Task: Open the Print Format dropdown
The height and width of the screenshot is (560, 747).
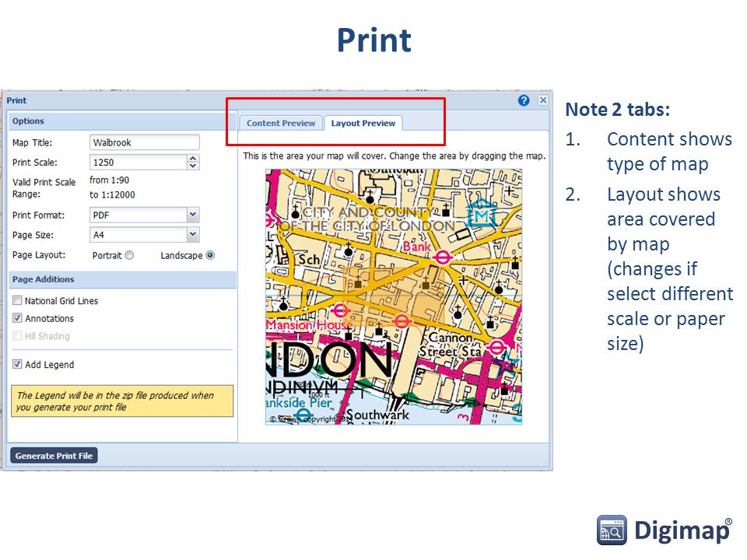Action: coord(192,215)
